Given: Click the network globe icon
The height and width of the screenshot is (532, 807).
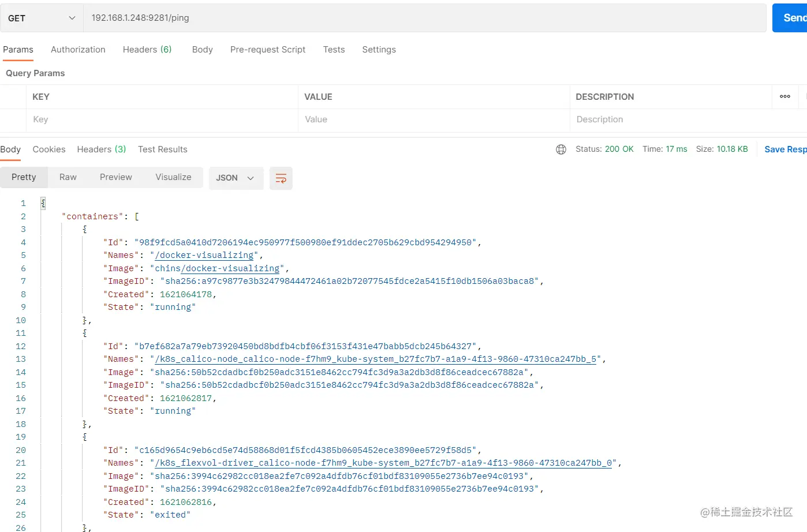Looking at the screenshot, I should (561, 149).
